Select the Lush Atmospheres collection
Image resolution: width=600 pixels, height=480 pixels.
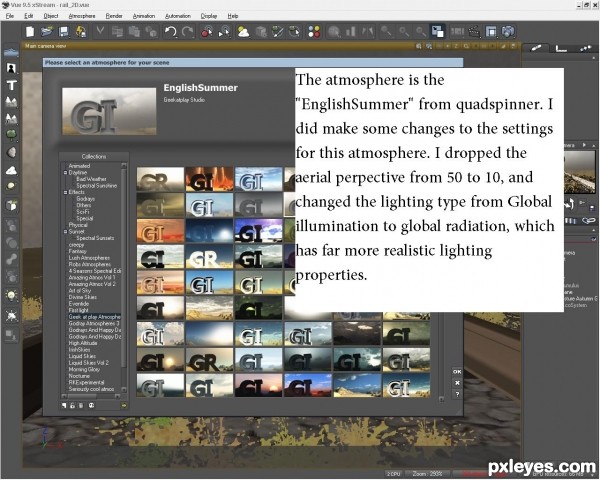(x=89, y=258)
